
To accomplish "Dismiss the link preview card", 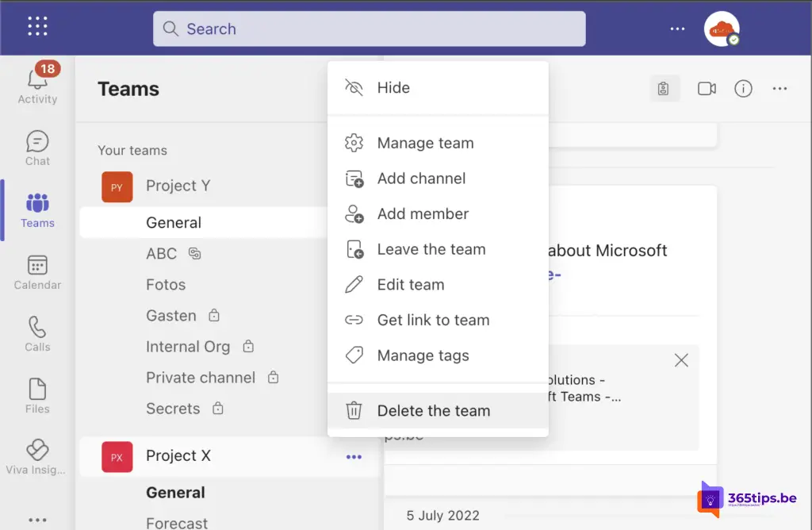I will coord(680,360).
